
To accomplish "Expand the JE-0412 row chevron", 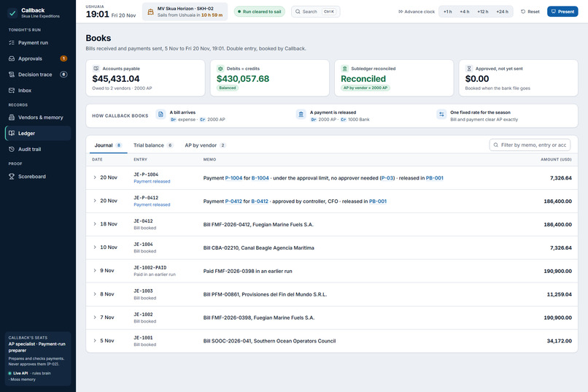I will click(95, 224).
